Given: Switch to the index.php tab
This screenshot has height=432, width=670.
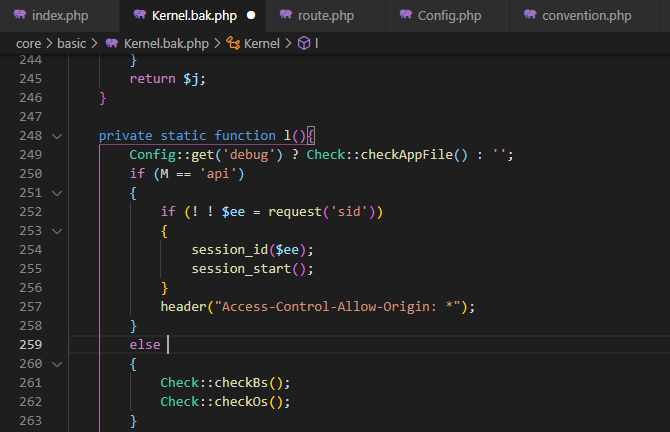Looking at the screenshot, I should pos(59,16).
